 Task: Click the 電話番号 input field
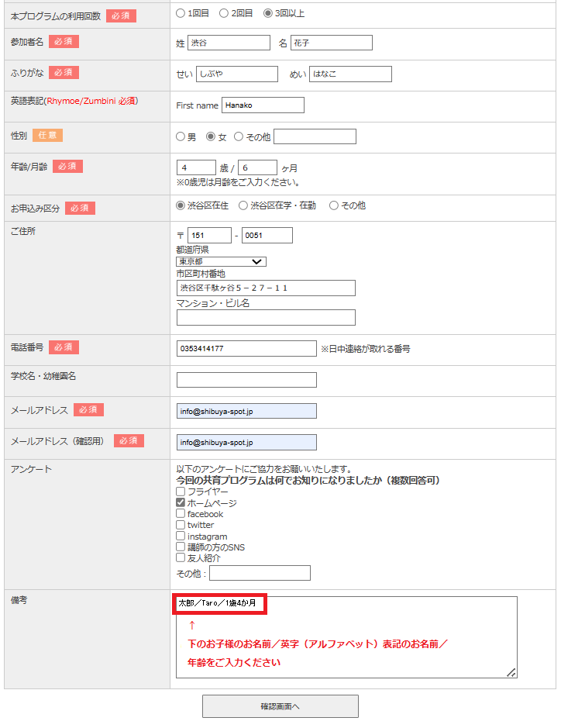coord(246,349)
